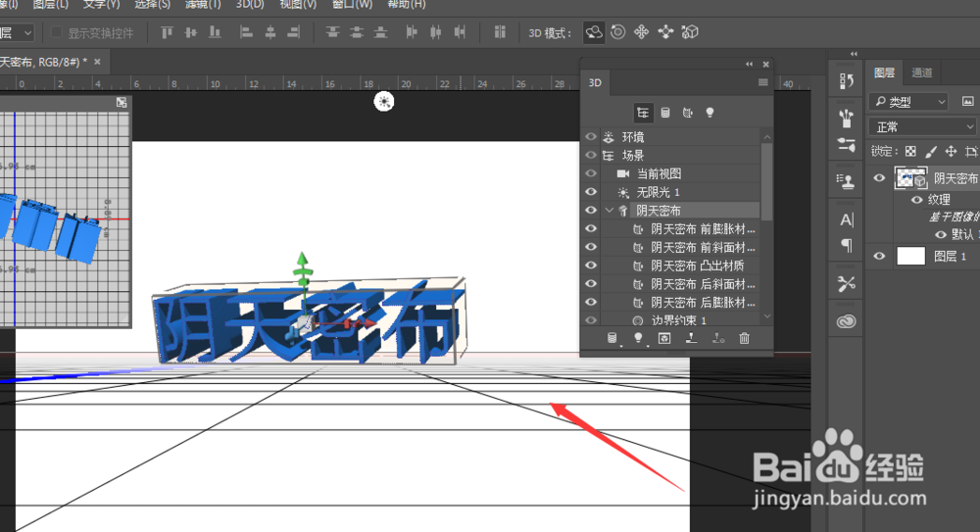Click the 图层 1 white thumbnail
Image resolution: width=980 pixels, height=532 pixels.
pyautogui.click(x=910, y=256)
